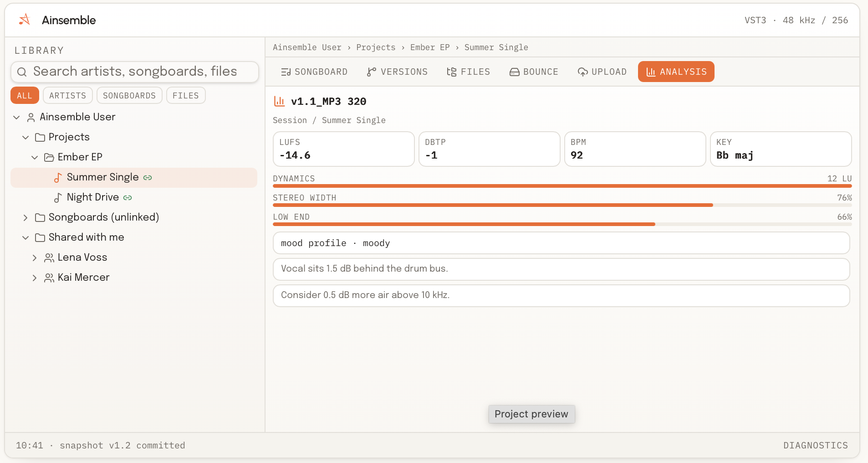Select the Kai Mercer row
The image size is (868, 463).
click(x=134, y=278)
